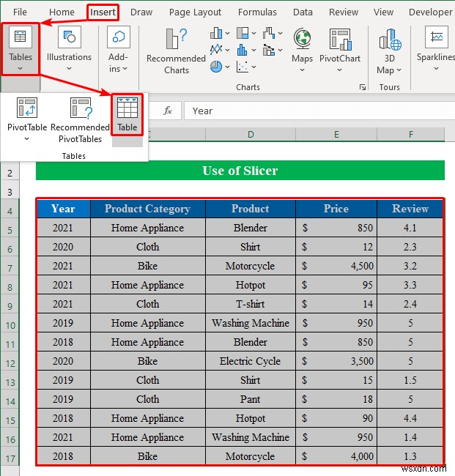
Task: Expand the PivotChart dropdown arrow
Action: pos(339,70)
